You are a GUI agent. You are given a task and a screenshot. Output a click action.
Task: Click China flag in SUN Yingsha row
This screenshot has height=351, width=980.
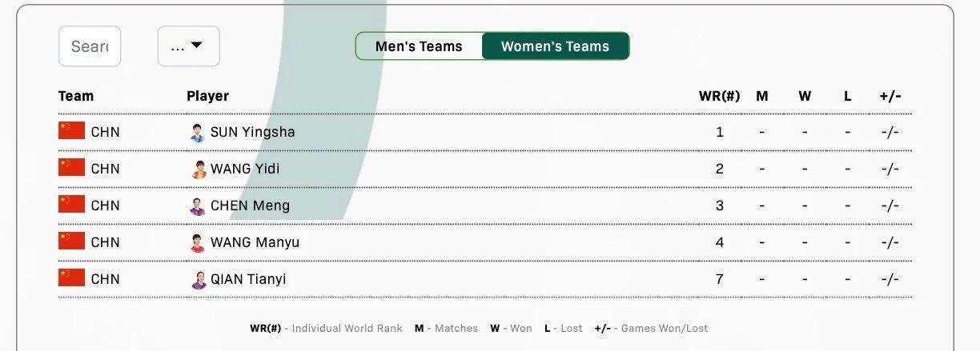pyautogui.click(x=71, y=131)
